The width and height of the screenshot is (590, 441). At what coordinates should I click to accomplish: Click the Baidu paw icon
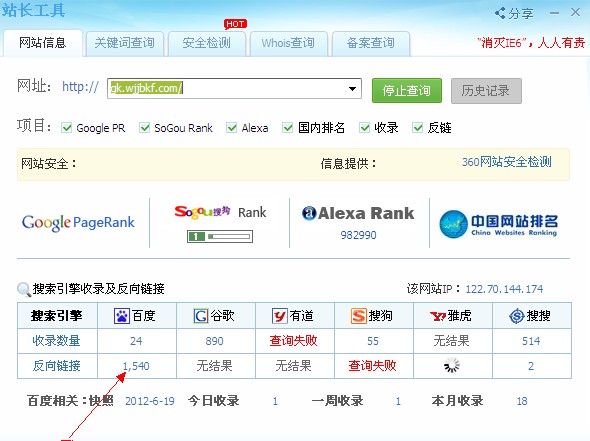(x=122, y=316)
